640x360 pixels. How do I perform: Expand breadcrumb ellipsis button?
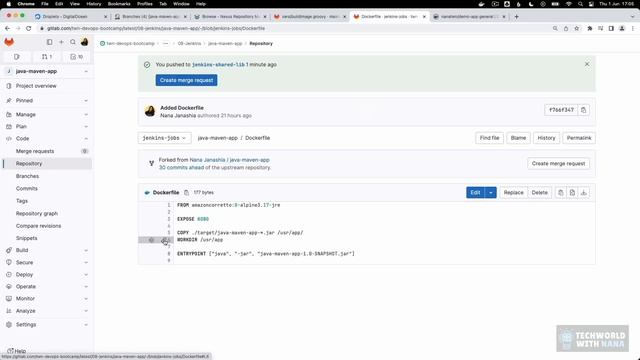tap(165, 43)
